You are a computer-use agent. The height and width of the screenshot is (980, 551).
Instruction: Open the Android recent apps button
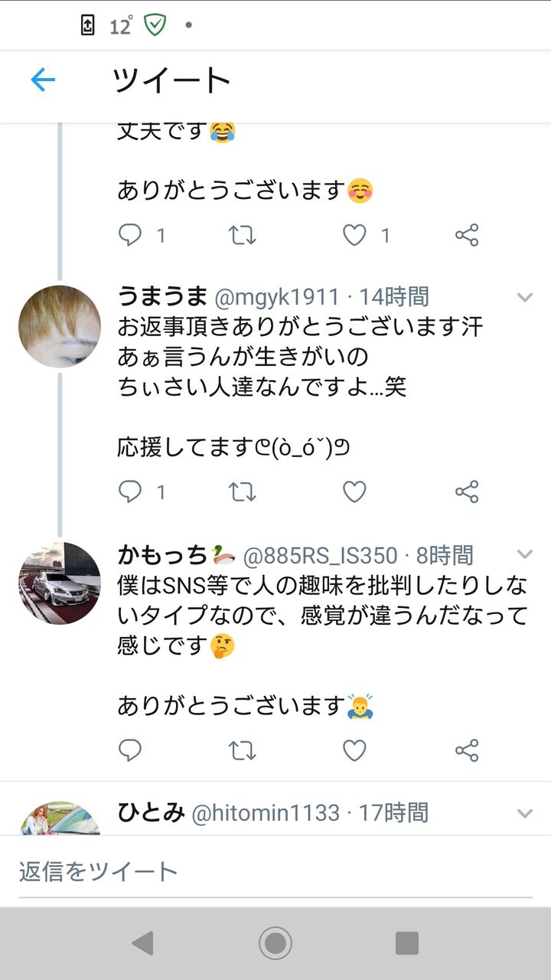tap(406, 943)
